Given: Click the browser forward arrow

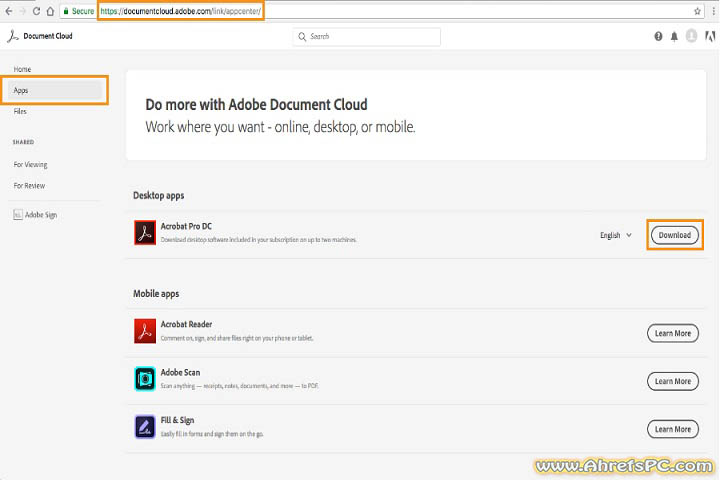Looking at the screenshot, I should [22, 11].
